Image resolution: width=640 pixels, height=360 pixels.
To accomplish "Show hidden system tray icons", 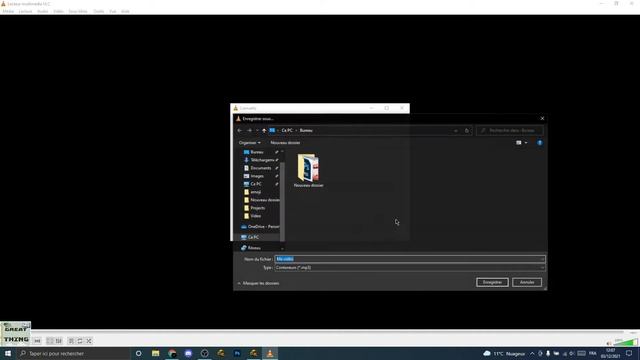I will point(532,353).
